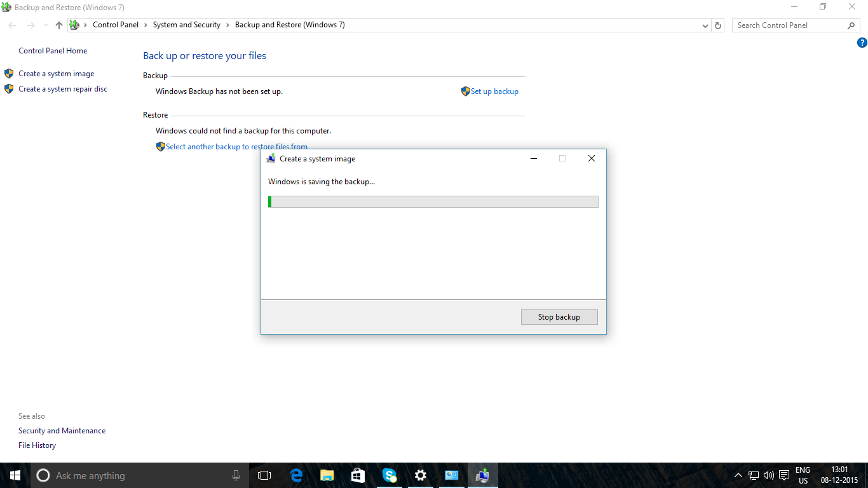The height and width of the screenshot is (488, 868).
Task: Open recent locations dropdown arrow
Action: [x=45, y=25]
